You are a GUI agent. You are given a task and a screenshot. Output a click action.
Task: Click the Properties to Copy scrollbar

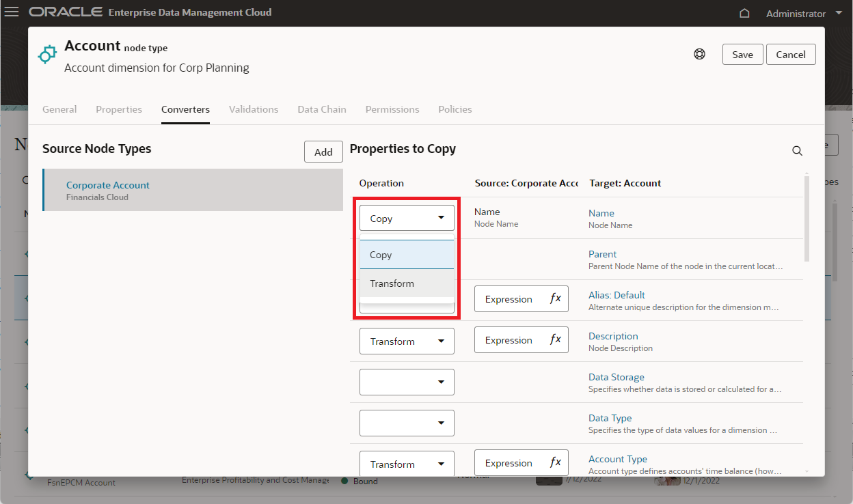[807, 219]
